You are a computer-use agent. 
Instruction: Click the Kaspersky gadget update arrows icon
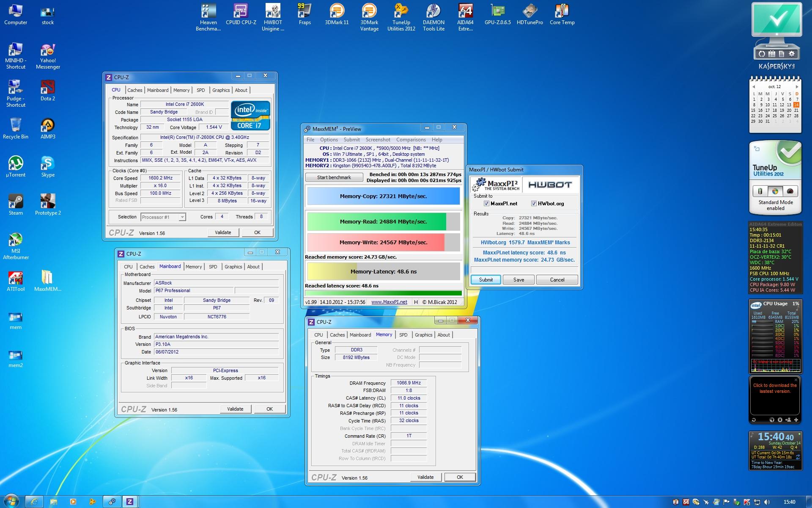coord(762,54)
